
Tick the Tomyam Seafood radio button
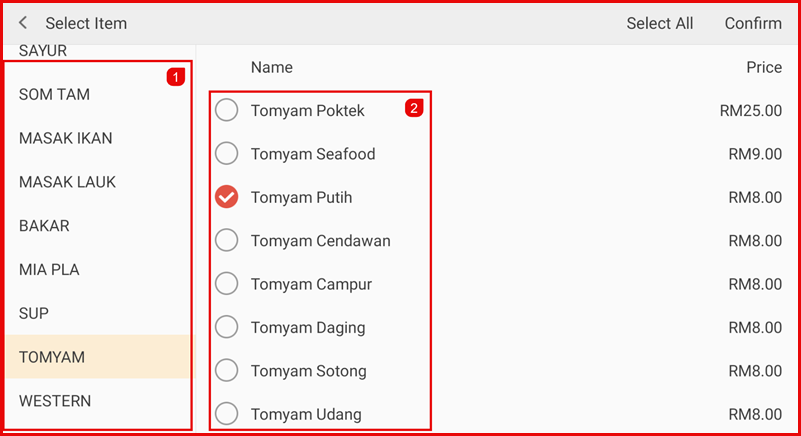[227, 154]
